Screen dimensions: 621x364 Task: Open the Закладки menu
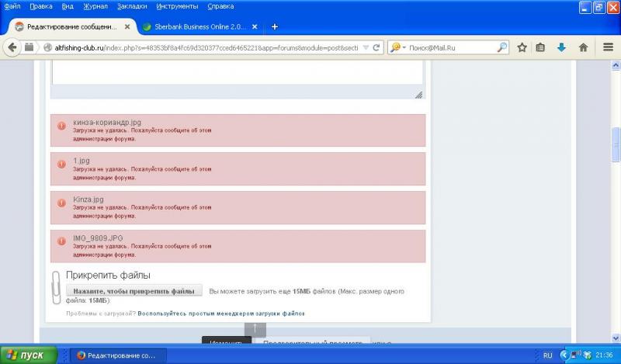[130, 6]
